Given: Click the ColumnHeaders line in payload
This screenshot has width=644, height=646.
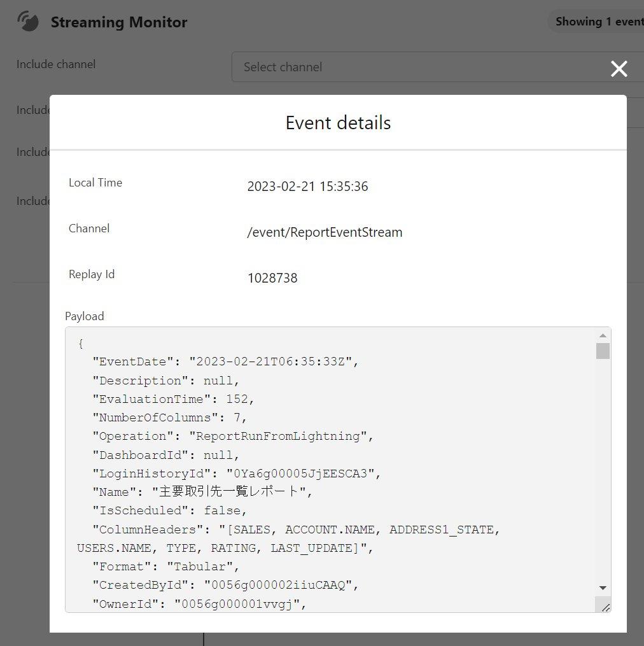Looking at the screenshot, I should [x=288, y=539].
